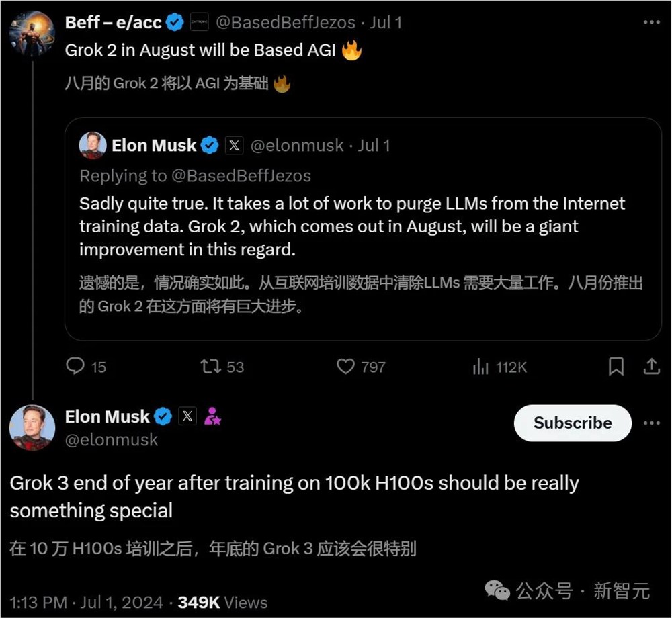672x618 pixels.
Task: Open Beff – e/acc profile avatar
Action: [x=32, y=33]
